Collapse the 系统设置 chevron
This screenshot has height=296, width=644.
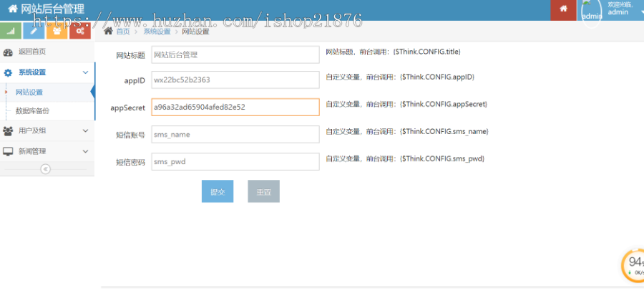tap(85, 72)
